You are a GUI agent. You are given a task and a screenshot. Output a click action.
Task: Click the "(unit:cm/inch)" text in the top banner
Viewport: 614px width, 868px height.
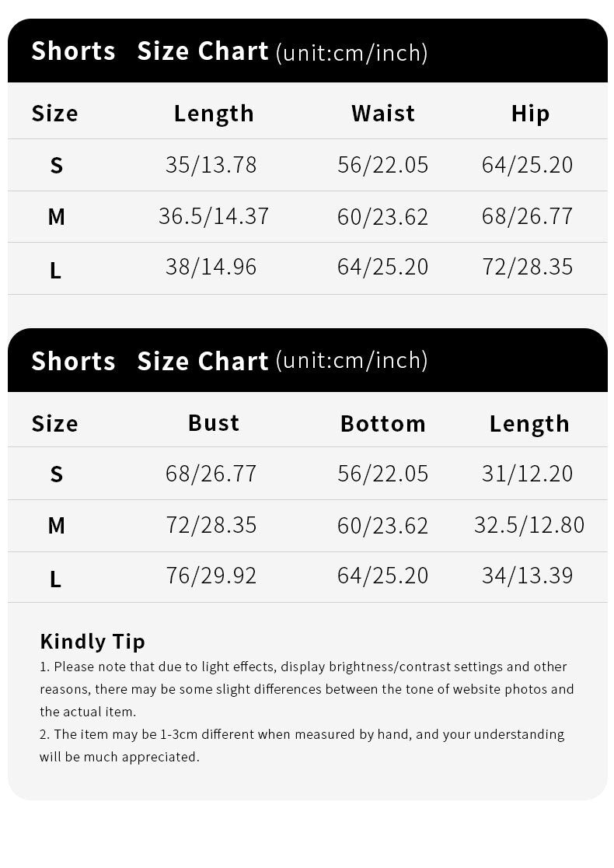click(x=351, y=53)
